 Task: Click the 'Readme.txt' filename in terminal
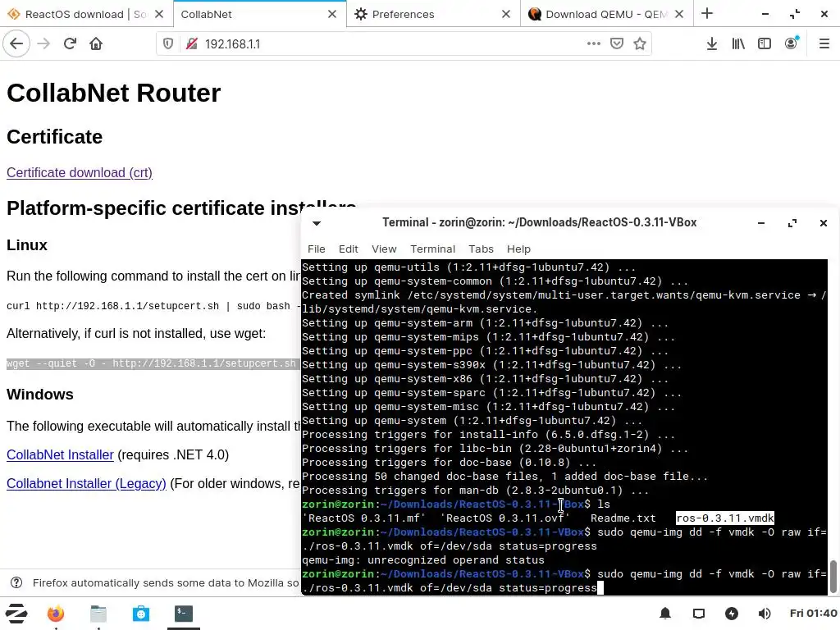click(x=623, y=518)
